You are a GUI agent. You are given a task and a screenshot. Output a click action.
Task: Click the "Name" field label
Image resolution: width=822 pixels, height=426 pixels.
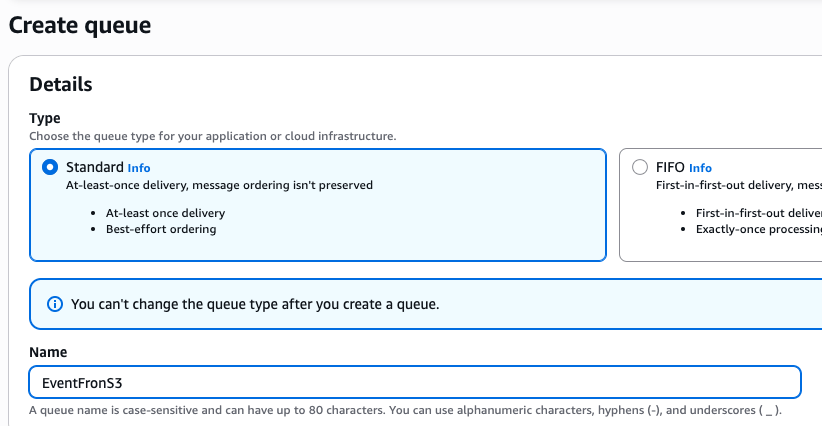(x=48, y=353)
